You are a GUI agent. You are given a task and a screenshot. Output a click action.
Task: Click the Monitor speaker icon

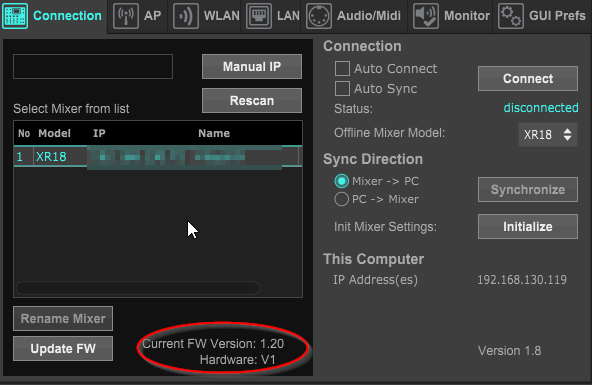[426, 16]
